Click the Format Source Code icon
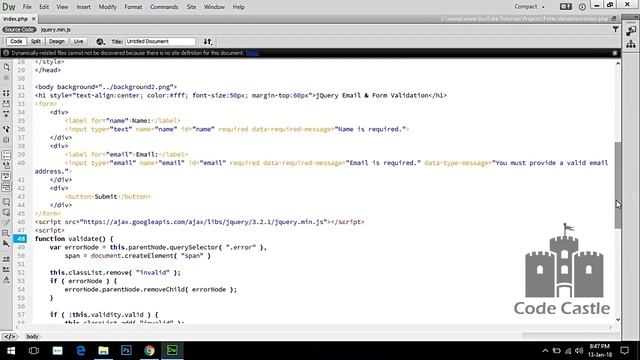 click(x=6, y=280)
